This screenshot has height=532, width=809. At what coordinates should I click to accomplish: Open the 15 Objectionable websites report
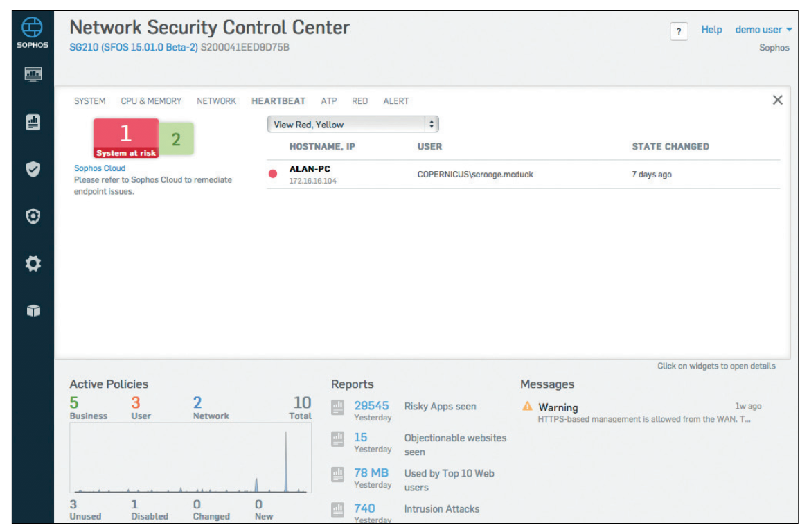361,437
